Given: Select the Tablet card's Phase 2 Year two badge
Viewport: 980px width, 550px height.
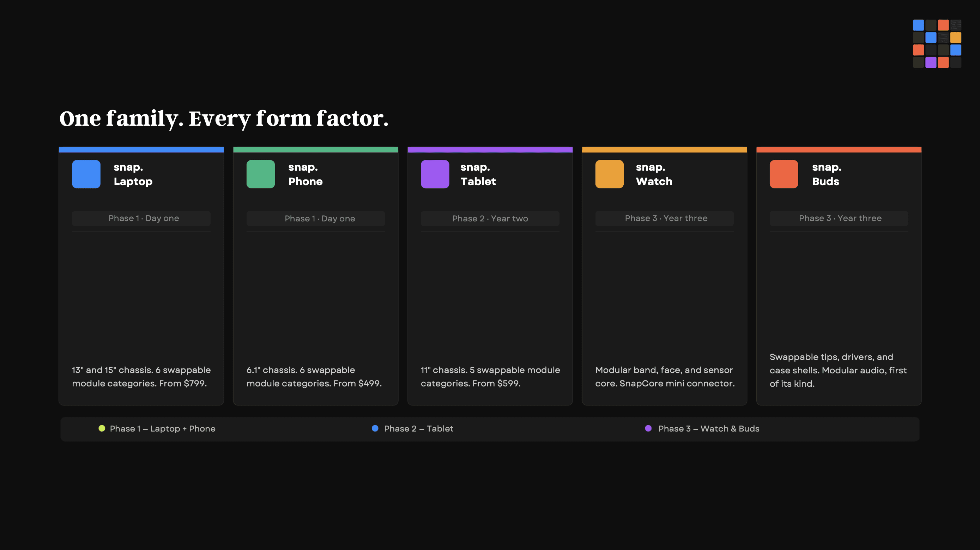Looking at the screenshot, I should (x=490, y=219).
